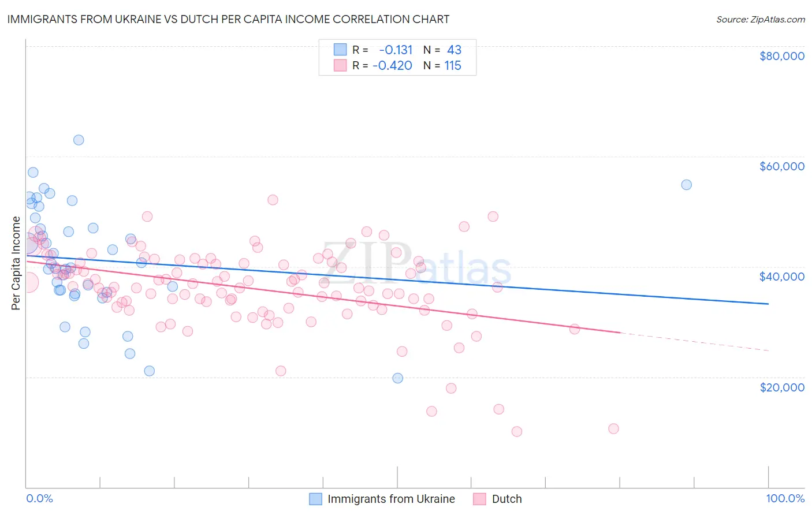Click the pink swatch in the R/N stats box
Image resolution: width=812 pixels, height=515 pixels.
coord(340,65)
